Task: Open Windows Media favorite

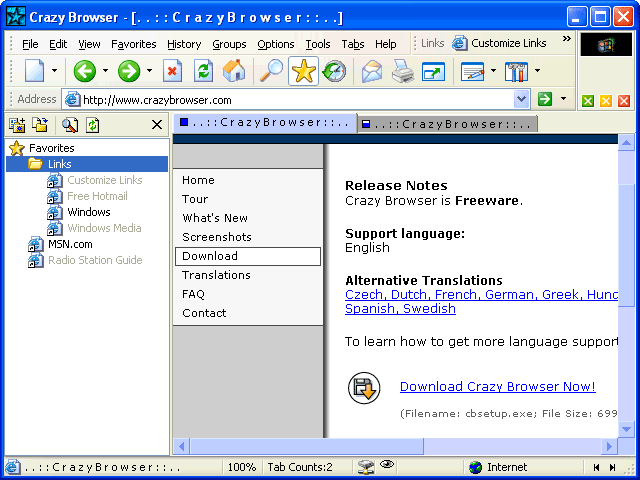Action: (x=104, y=228)
